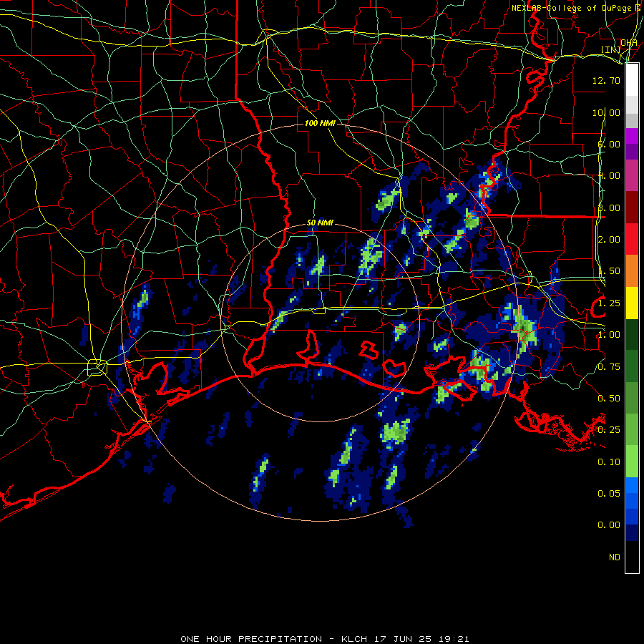Click the 12.70 legend value
This screenshot has width=644, height=644.
pyautogui.click(x=606, y=80)
